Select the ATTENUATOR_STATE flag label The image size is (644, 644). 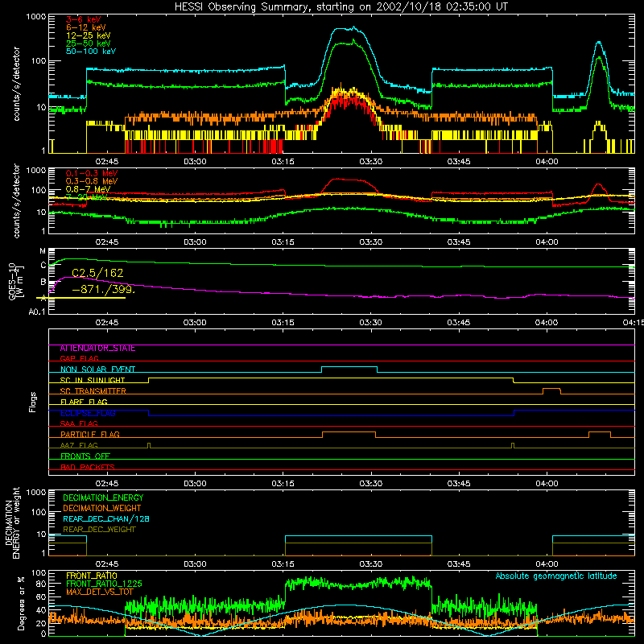[x=97, y=349]
